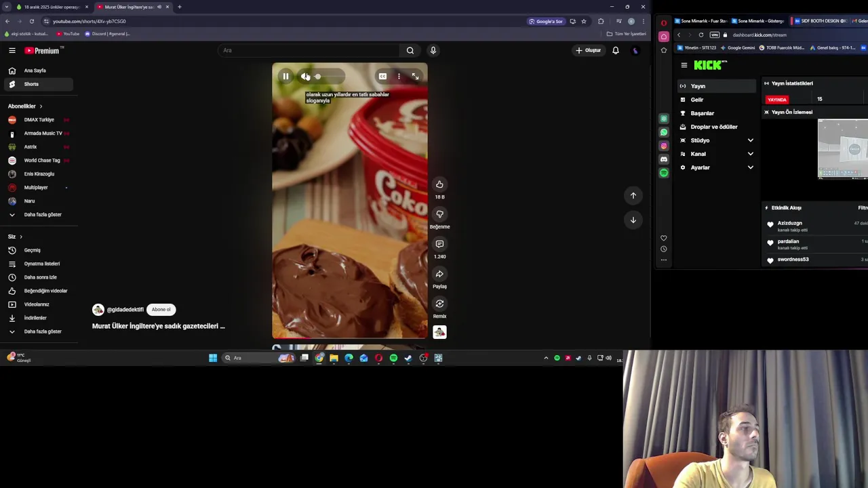Expand the Siz section chevron
Image resolution: width=868 pixels, height=488 pixels.
21,237
